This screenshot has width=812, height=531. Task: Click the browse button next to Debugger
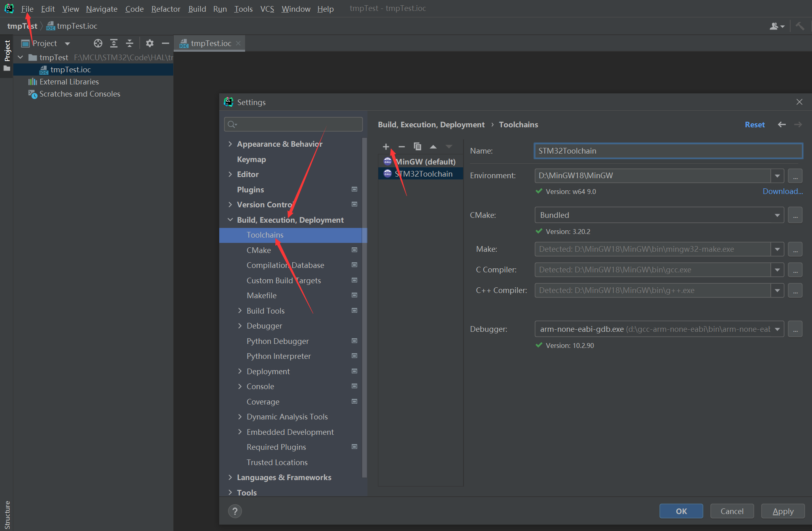coord(795,329)
